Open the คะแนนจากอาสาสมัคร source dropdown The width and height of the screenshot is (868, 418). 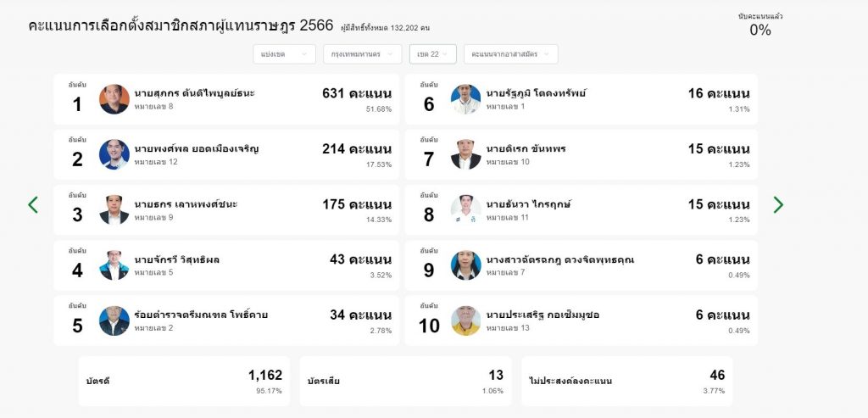(511, 54)
